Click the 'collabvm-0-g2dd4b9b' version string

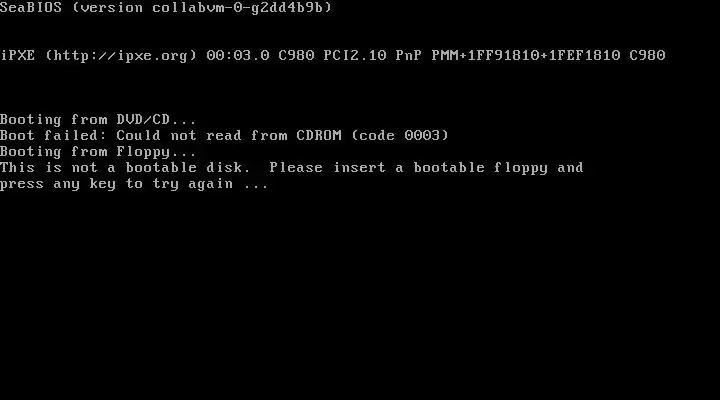(x=237, y=7)
